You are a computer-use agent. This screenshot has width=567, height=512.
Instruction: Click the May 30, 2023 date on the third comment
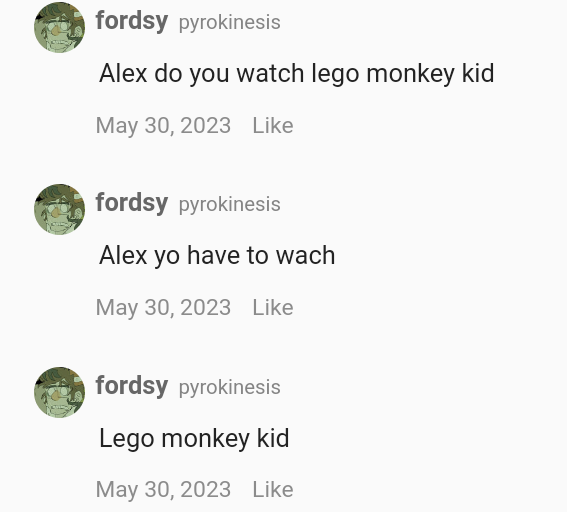pyautogui.click(x=163, y=490)
